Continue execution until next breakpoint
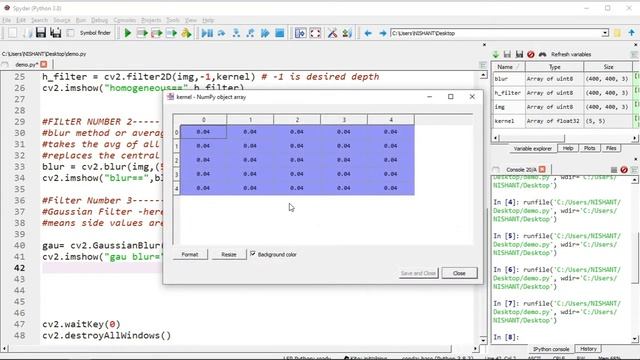This screenshot has height=360, width=640. [265, 33]
